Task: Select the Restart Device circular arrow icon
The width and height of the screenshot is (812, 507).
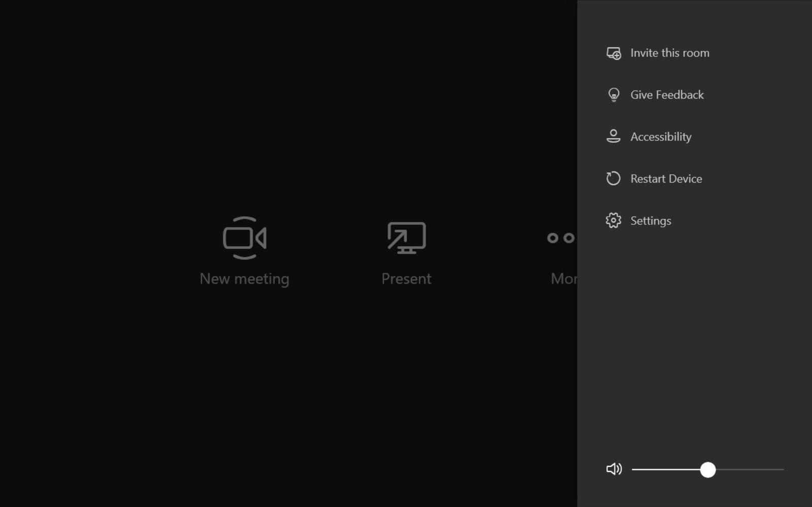Action: [x=614, y=178]
